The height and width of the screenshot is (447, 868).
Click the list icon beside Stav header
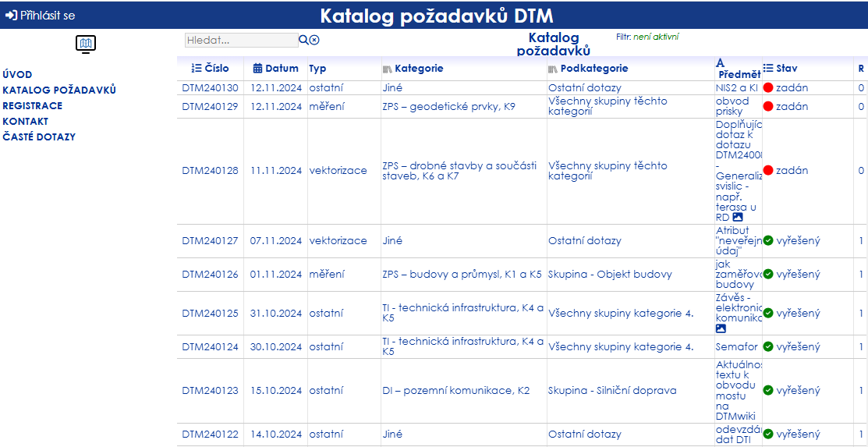click(x=768, y=68)
